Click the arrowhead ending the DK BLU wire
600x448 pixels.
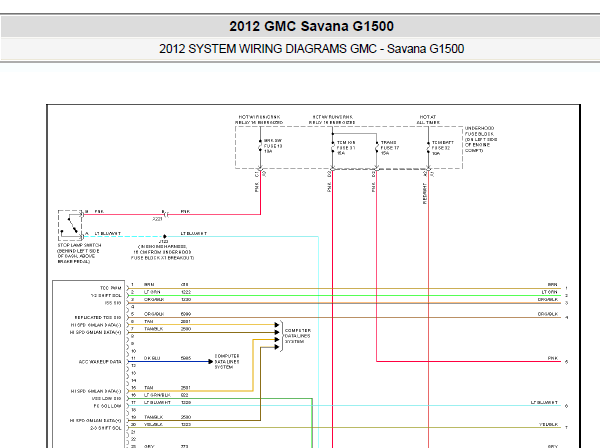210,362
